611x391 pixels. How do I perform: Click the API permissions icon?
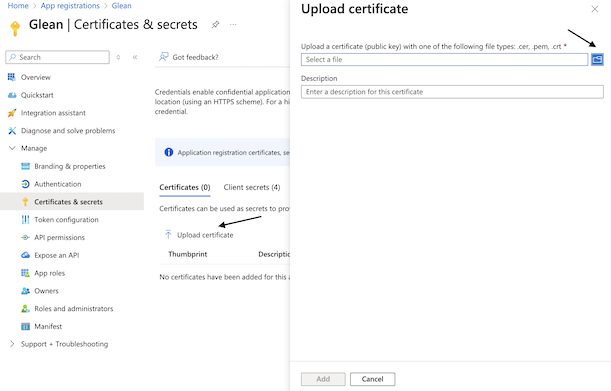tap(25, 237)
